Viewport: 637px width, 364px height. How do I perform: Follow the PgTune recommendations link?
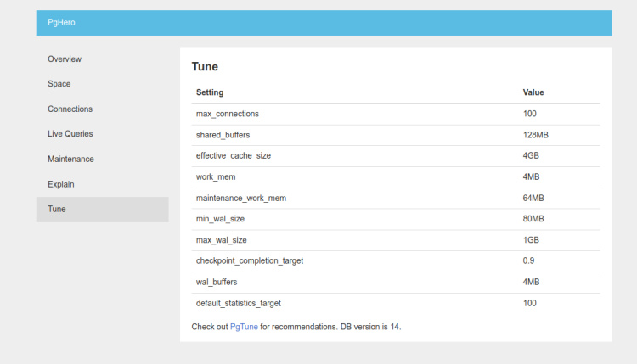pyautogui.click(x=243, y=326)
